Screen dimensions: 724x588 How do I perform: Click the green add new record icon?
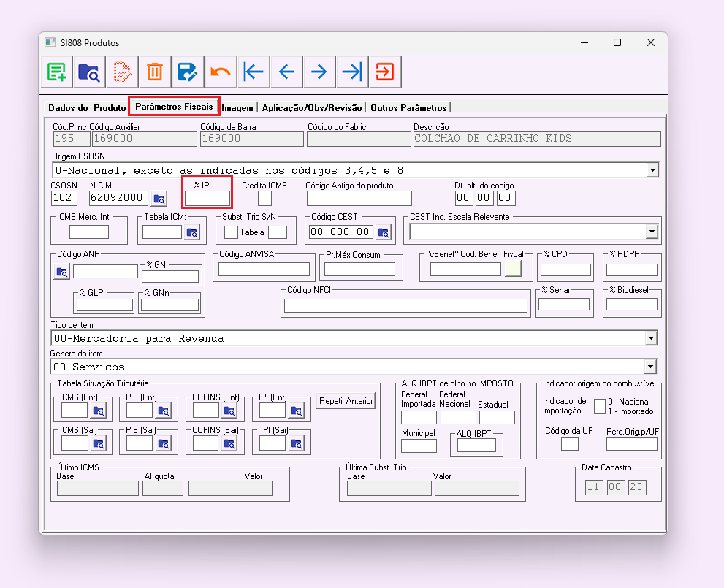pos(57,72)
